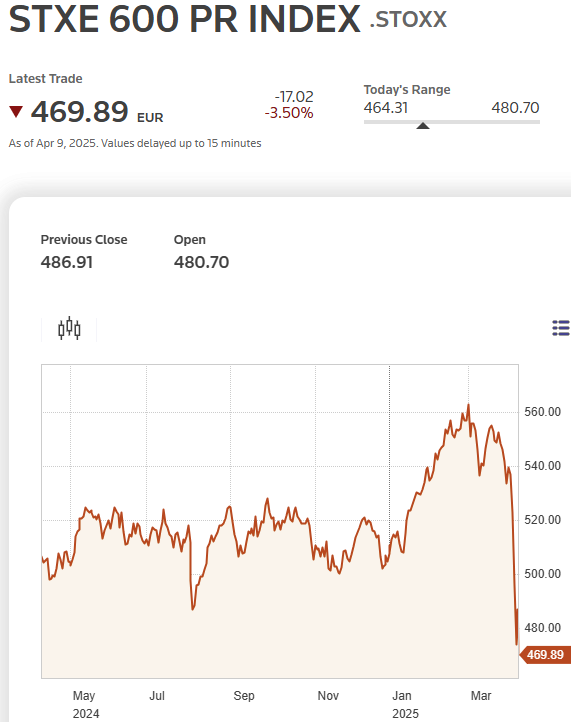Open the chart options list icon

pyautogui.click(x=561, y=328)
